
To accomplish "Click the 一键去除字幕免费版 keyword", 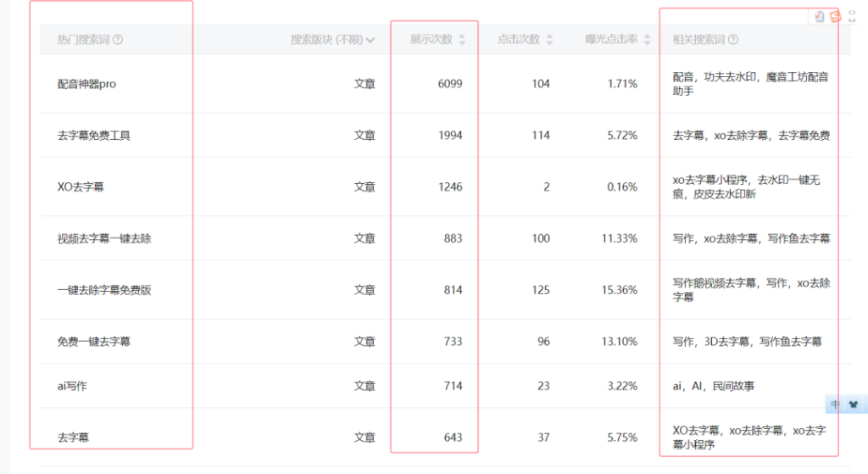I will pyautogui.click(x=104, y=290).
